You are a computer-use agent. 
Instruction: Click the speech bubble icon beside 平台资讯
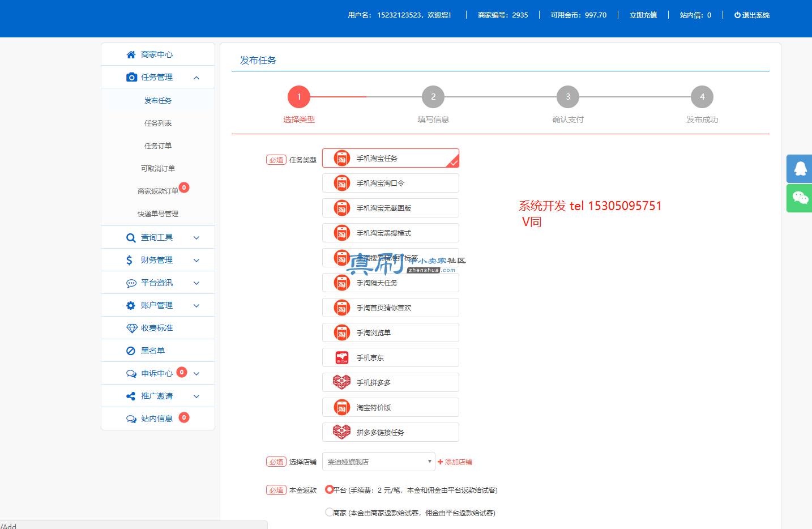pos(131,283)
